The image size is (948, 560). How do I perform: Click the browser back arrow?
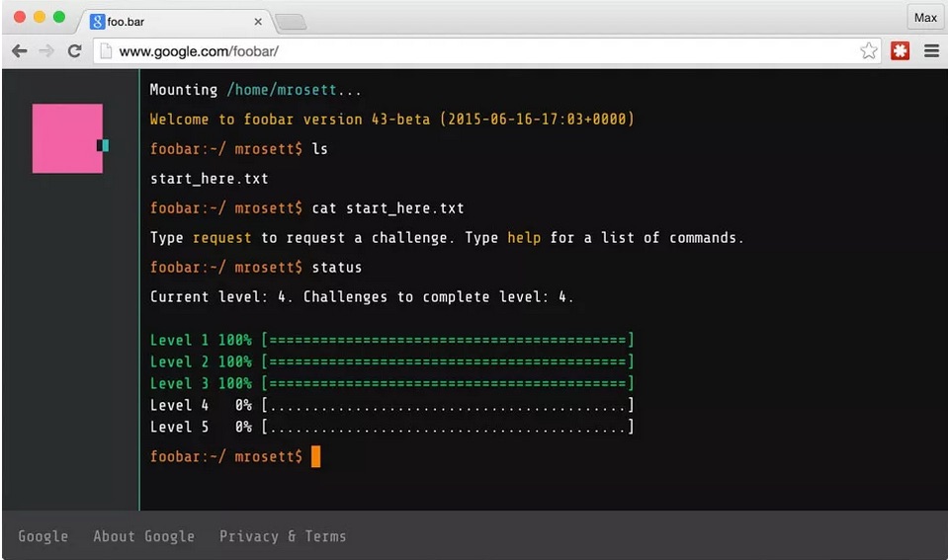19,51
